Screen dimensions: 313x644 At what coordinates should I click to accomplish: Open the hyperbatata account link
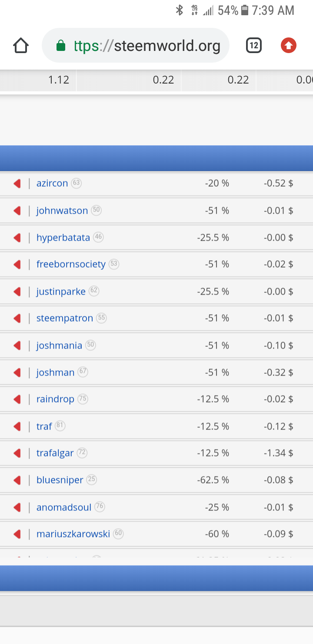coord(63,238)
